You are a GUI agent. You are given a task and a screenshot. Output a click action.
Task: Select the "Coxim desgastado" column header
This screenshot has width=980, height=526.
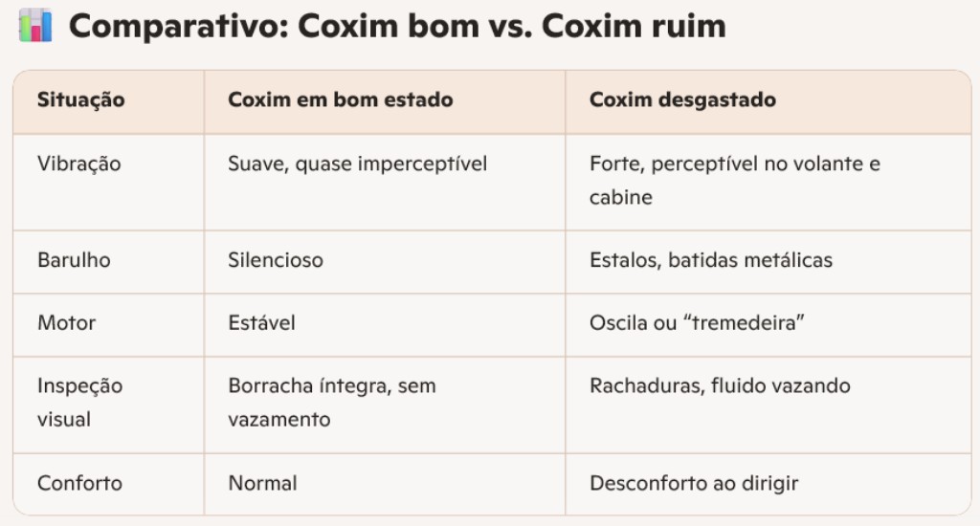click(x=682, y=99)
